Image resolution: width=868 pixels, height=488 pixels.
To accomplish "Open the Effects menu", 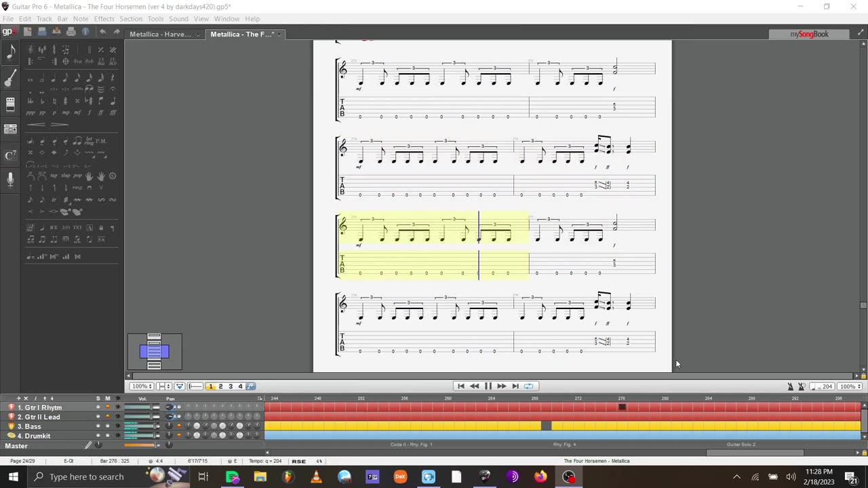I will [x=104, y=19].
